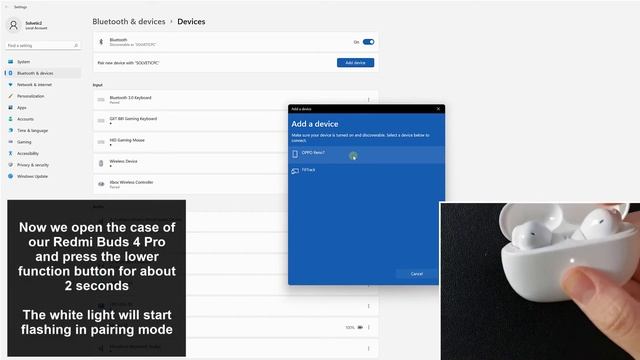Turn off the Bluetooth toggle
This screenshot has width=640, height=360.
(369, 42)
